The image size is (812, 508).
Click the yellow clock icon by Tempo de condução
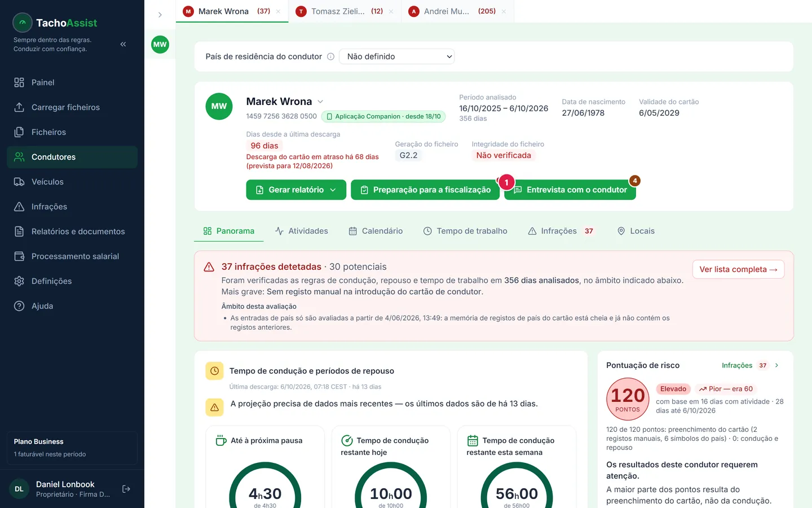[215, 371]
